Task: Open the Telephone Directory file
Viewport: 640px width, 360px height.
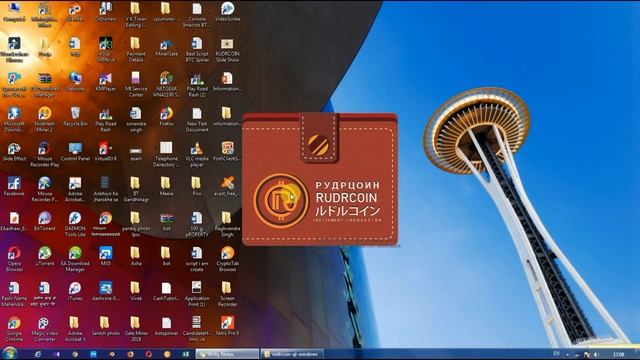Action: [x=166, y=154]
